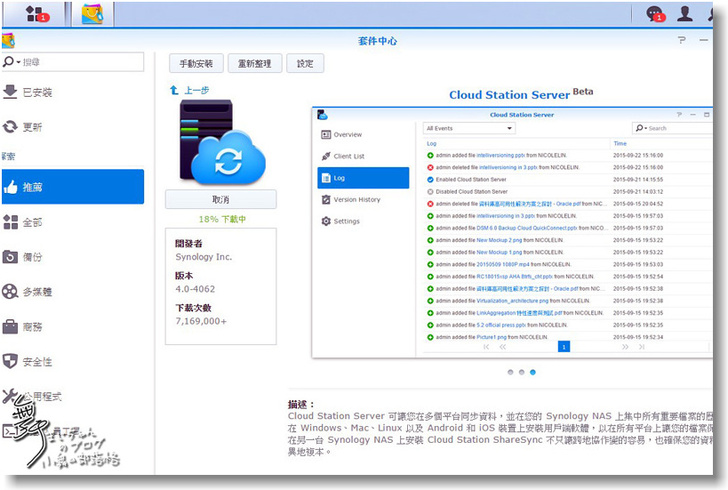This screenshot has width=728, height=490.
Task: Click the 重新整理 refresh button
Action: click(x=254, y=63)
